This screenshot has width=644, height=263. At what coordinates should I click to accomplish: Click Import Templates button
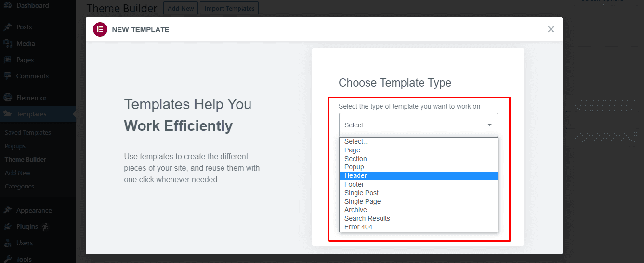[229, 8]
